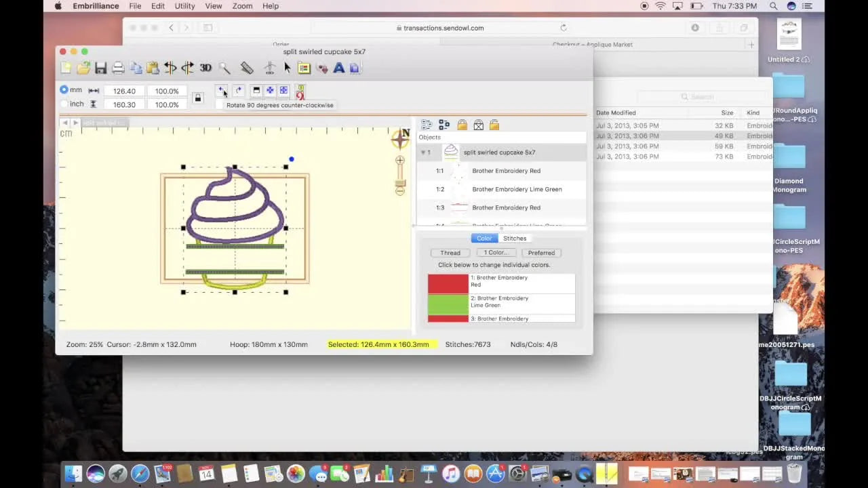Viewport: 868px width, 488px height.
Task: Open the Zoom menu
Action: pos(242,6)
